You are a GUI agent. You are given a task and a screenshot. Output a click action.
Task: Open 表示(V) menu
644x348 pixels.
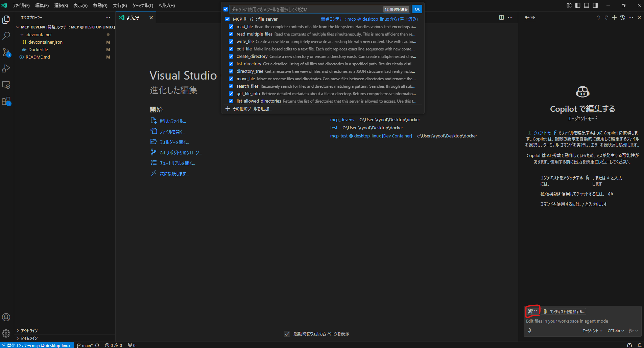tap(80, 5)
